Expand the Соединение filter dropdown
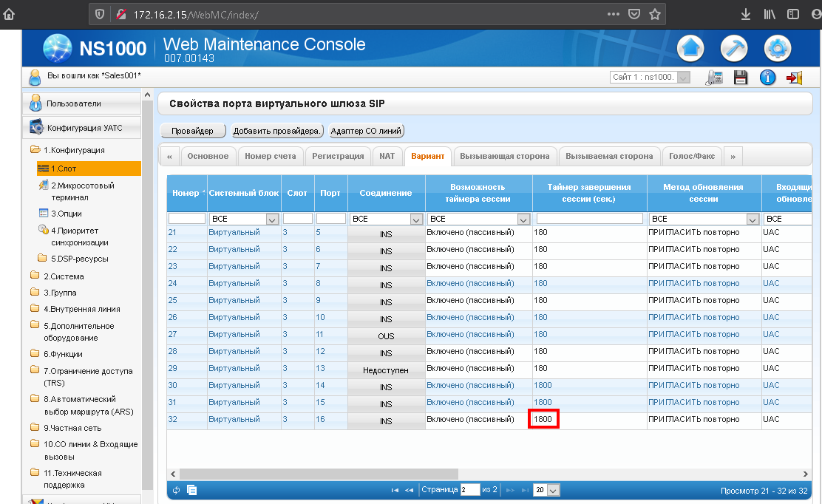This screenshot has width=822, height=504. coord(415,219)
